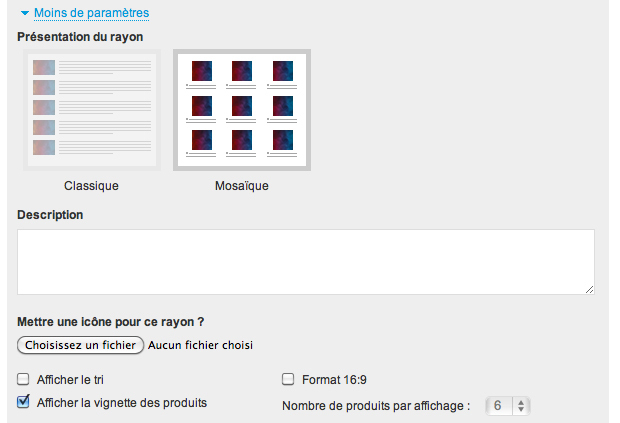Select the Classique list layout preview

(91, 110)
